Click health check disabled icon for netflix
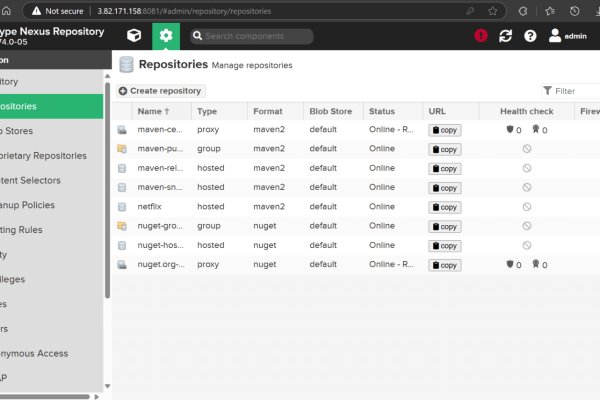This screenshot has height=400, width=600. click(x=527, y=207)
